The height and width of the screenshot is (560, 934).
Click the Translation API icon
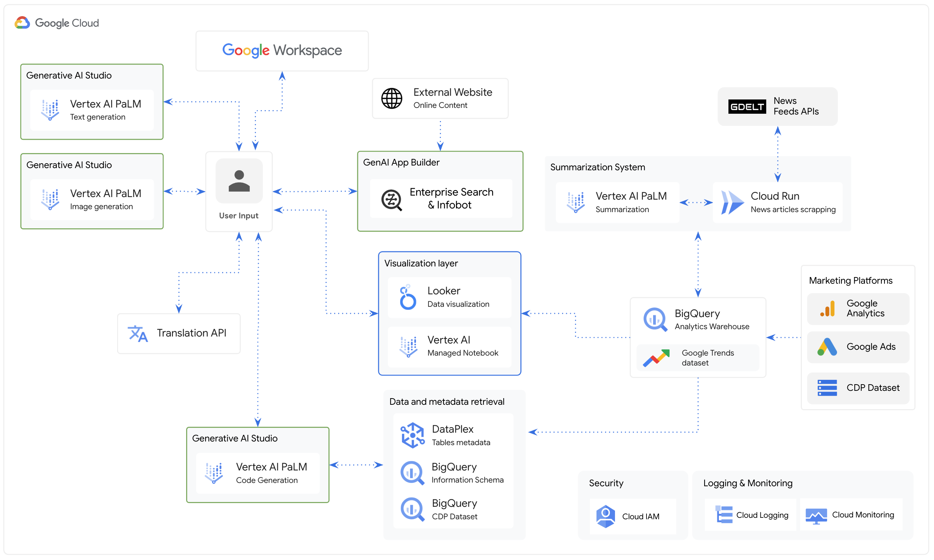(138, 334)
